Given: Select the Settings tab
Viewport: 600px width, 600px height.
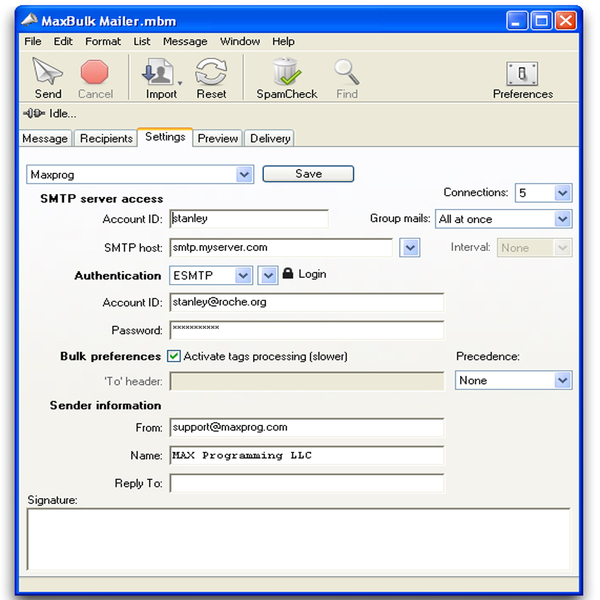Looking at the screenshot, I should (x=165, y=137).
